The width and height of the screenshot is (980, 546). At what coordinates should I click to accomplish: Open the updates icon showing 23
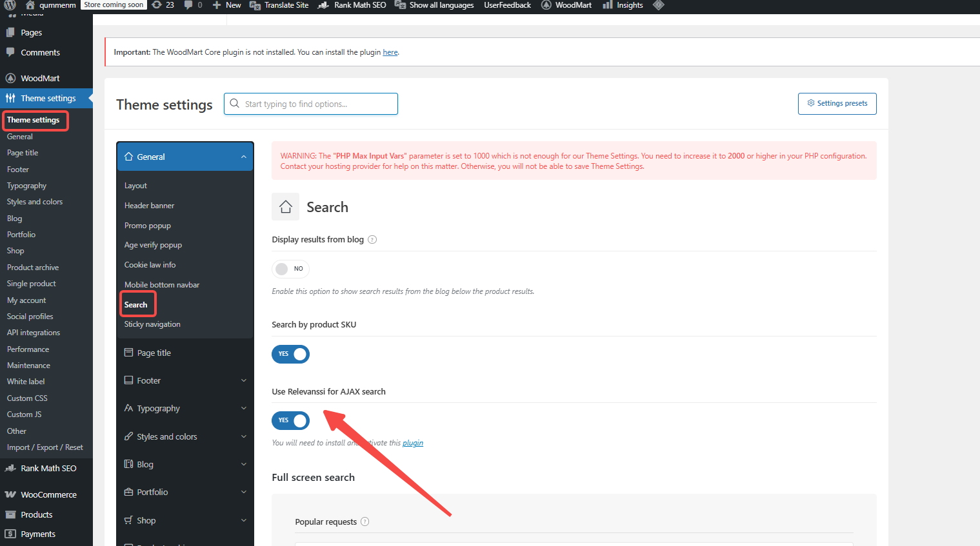click(x=157, y=5)
